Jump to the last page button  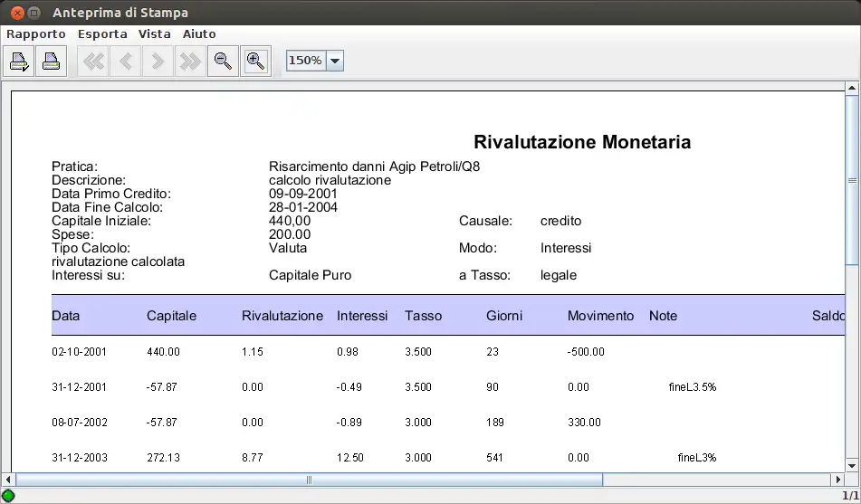(x=190, y=62)
